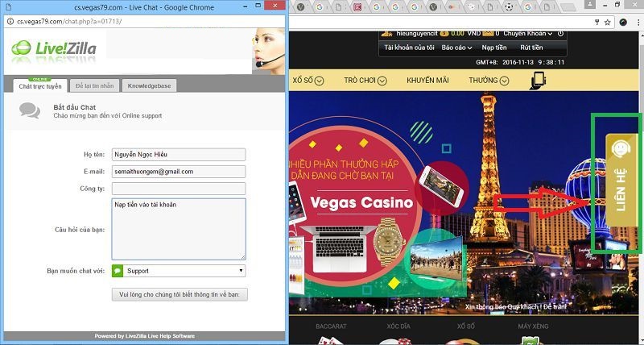Open Tài khoản của tôi
Image resolution: width=644 pixels, height=345 pixels.
tap(409, 48)
